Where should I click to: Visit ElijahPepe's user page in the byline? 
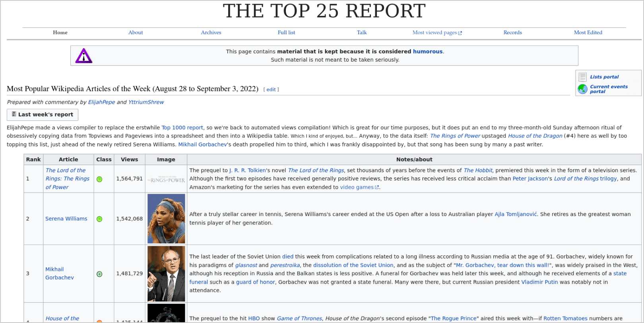point(101,102)
